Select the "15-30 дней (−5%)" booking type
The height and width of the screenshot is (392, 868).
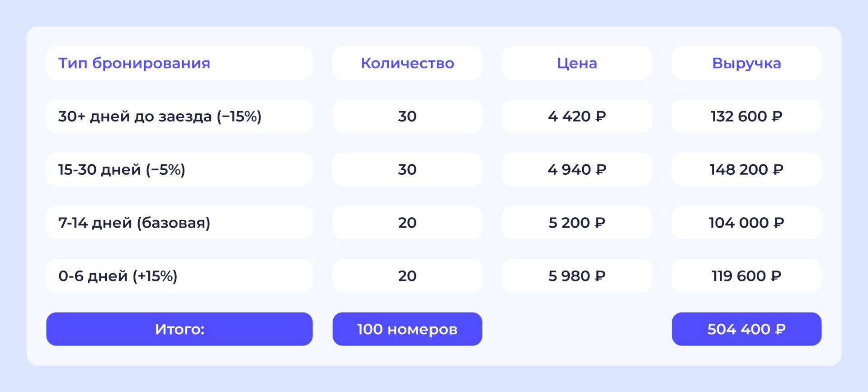pos(122,170)
